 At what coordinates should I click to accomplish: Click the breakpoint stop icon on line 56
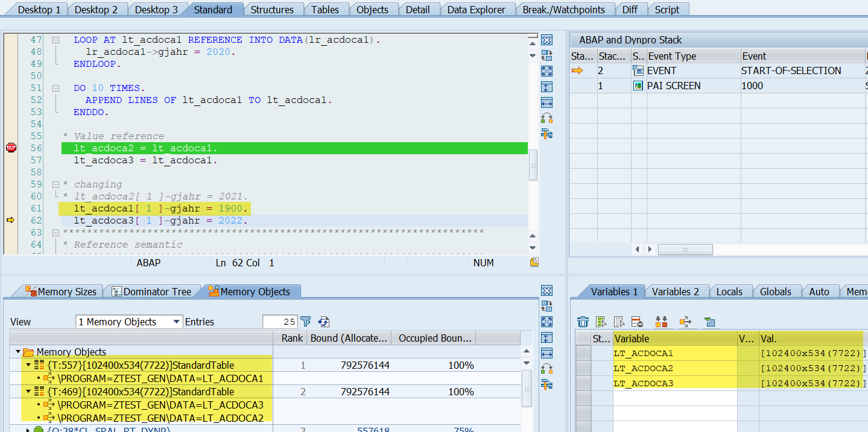(10, 147)
